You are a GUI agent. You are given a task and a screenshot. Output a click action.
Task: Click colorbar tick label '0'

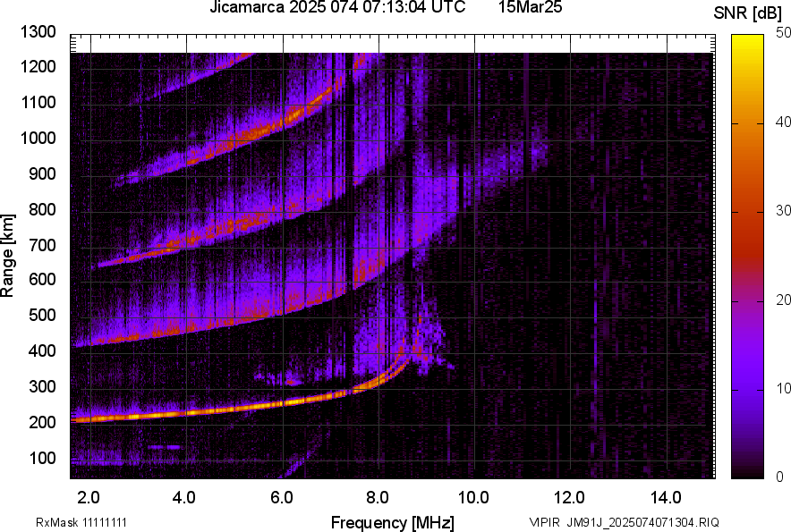click(x=780, y=477)
